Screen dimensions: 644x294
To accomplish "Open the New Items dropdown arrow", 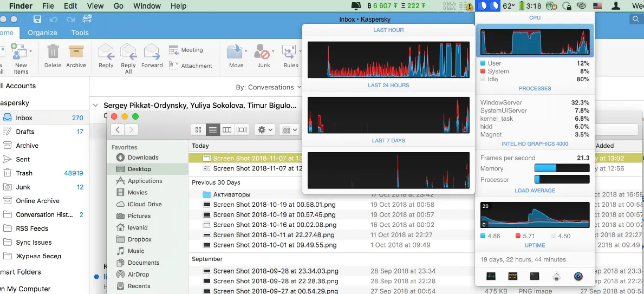I will pyautogui.click(x=30, y=52).
